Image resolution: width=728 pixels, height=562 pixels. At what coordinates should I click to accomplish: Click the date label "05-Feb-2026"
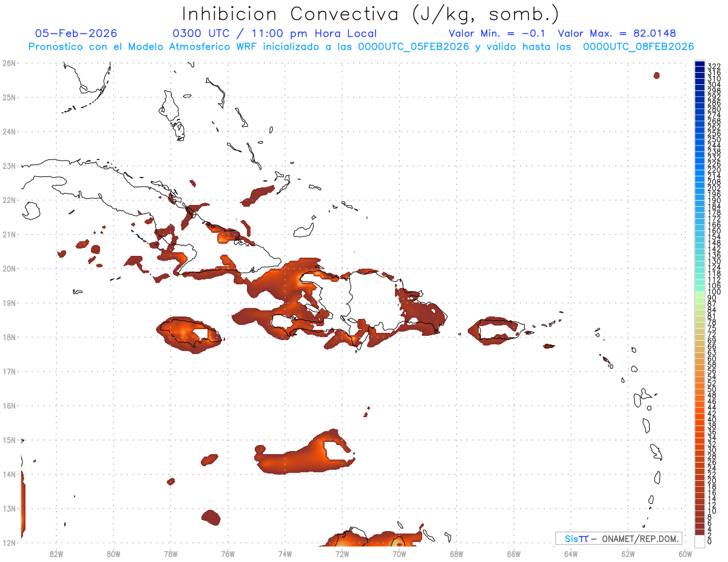[76, 34]
